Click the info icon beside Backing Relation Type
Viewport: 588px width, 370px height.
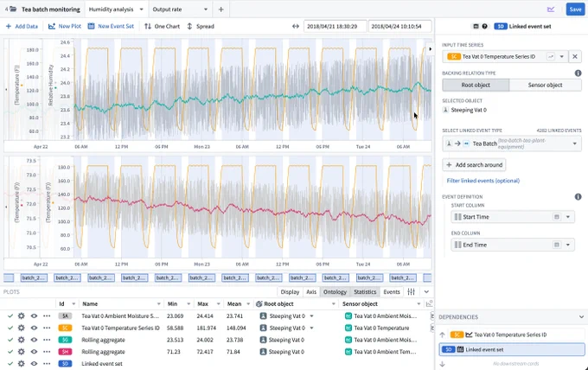coord(578,73)
